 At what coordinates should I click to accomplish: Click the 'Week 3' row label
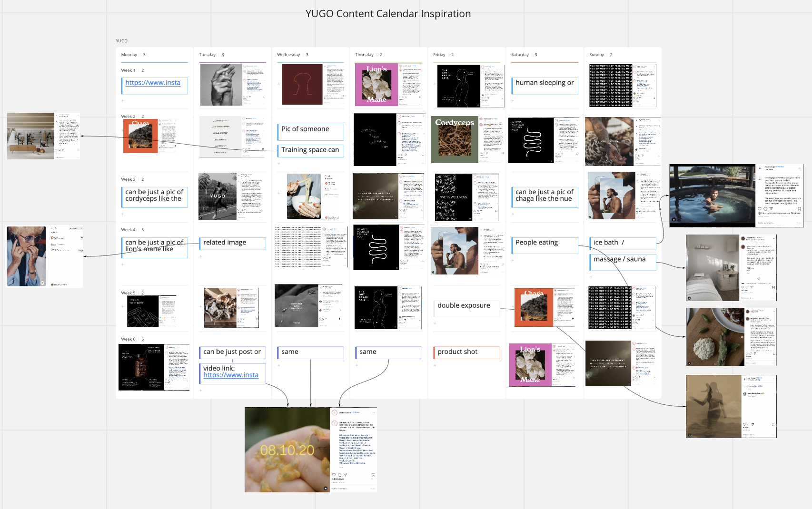point(128,179)
